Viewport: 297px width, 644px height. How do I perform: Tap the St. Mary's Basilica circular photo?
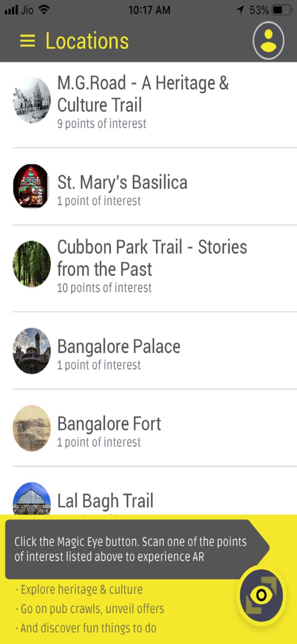click(x=31, y=186)
